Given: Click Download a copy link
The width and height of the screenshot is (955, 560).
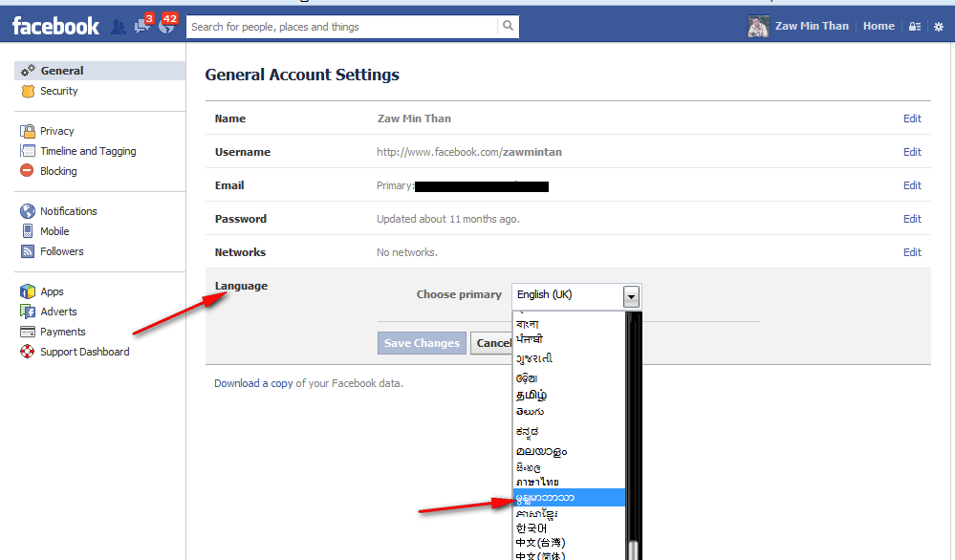Looking at the screenshot, I should (x=253, y=383).
